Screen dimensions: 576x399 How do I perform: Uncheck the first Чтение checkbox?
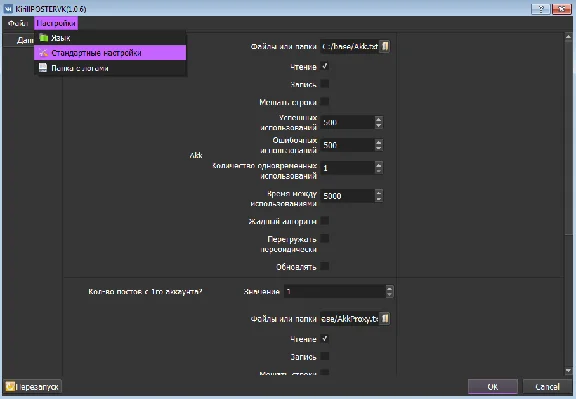tap(324, 66)
